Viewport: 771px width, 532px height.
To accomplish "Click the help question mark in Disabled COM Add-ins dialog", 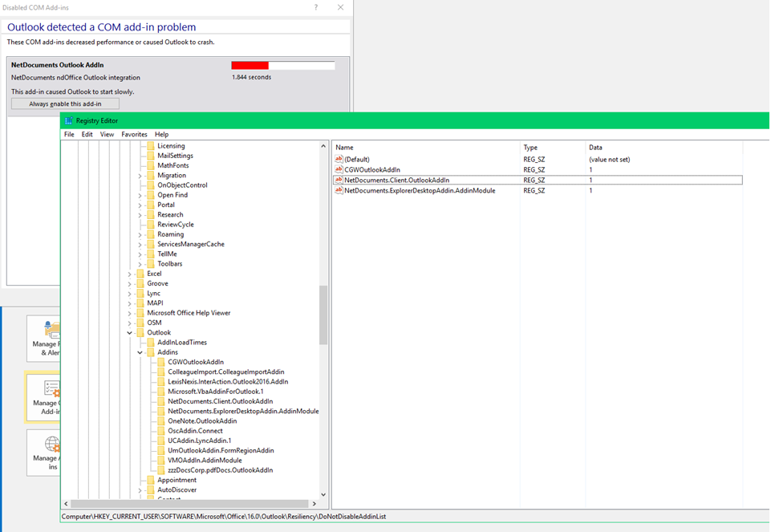I will point(316,7).
